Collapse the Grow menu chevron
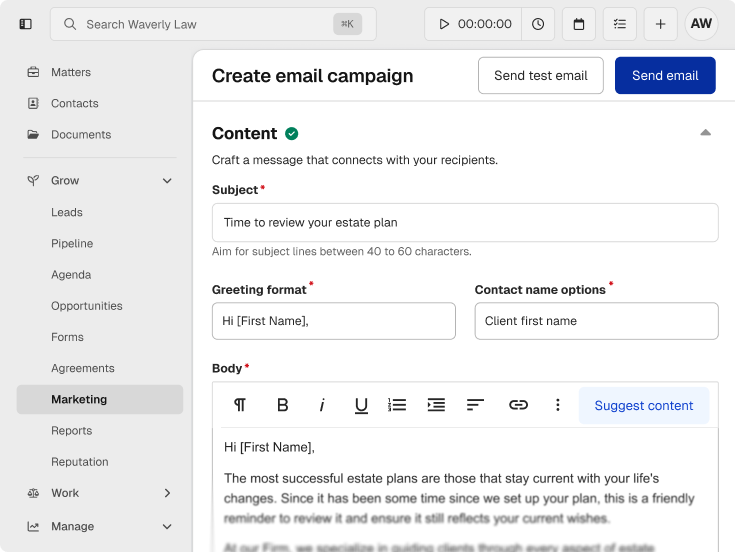This screenshot has width=735, height=552. tap(167, 180)
